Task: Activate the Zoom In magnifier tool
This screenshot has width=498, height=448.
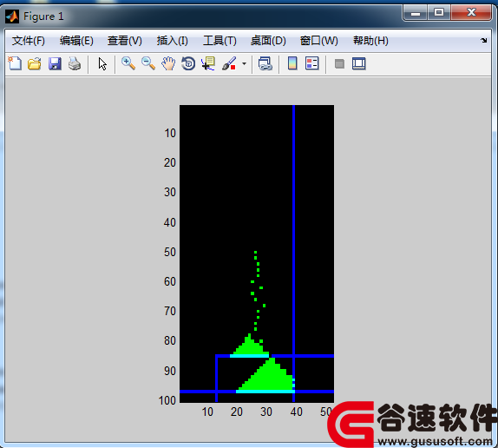Action: click(128, 63)
